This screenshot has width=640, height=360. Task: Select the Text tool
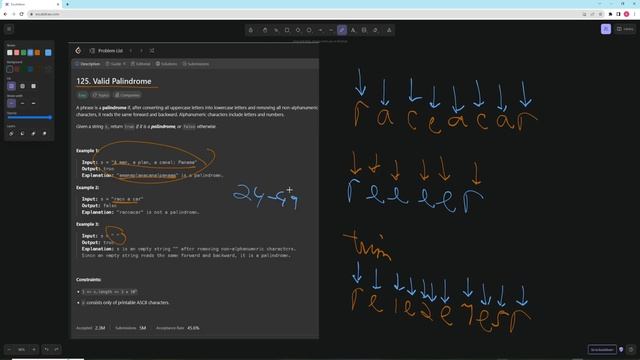353,30
